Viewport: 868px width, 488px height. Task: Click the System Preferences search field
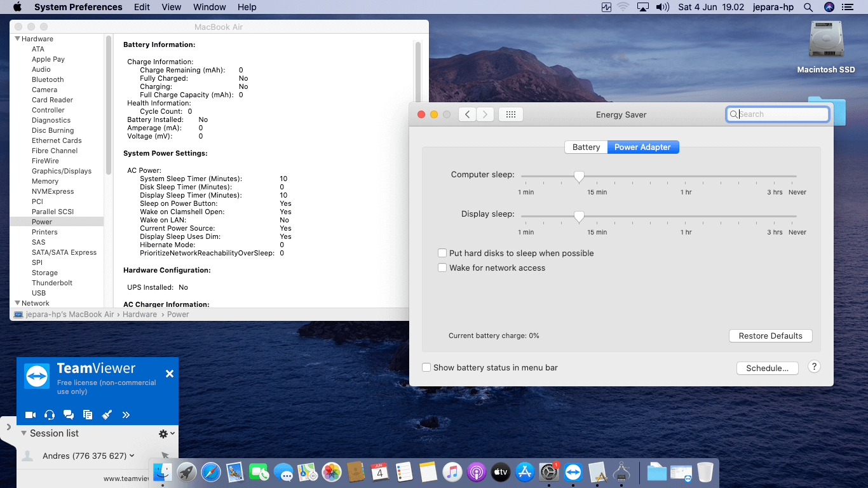click(x=778, y=114)
